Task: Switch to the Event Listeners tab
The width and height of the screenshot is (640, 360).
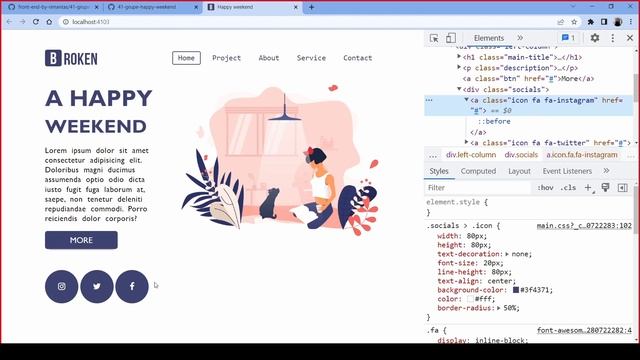Action: tap(567, 171)
